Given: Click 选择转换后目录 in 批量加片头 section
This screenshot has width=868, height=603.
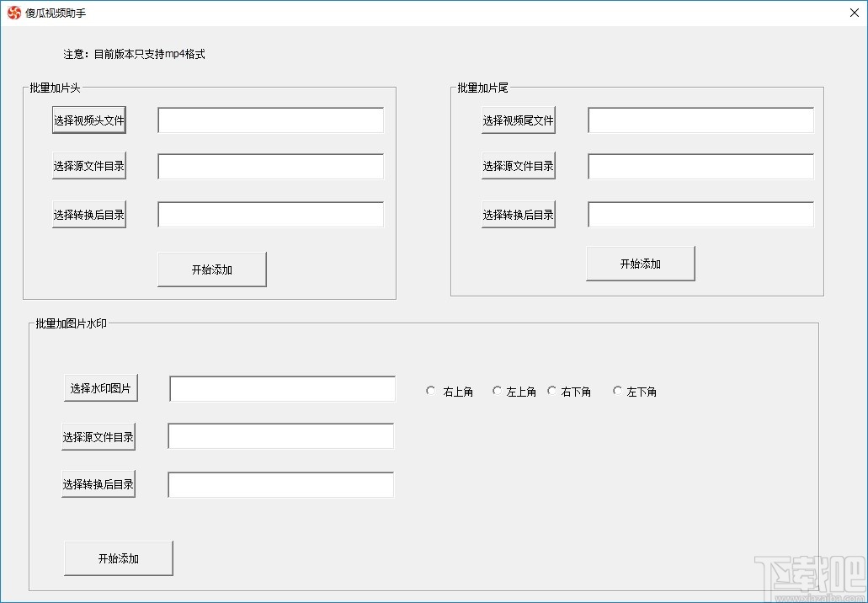Looking at the screenshot, I should pos(88,214).
